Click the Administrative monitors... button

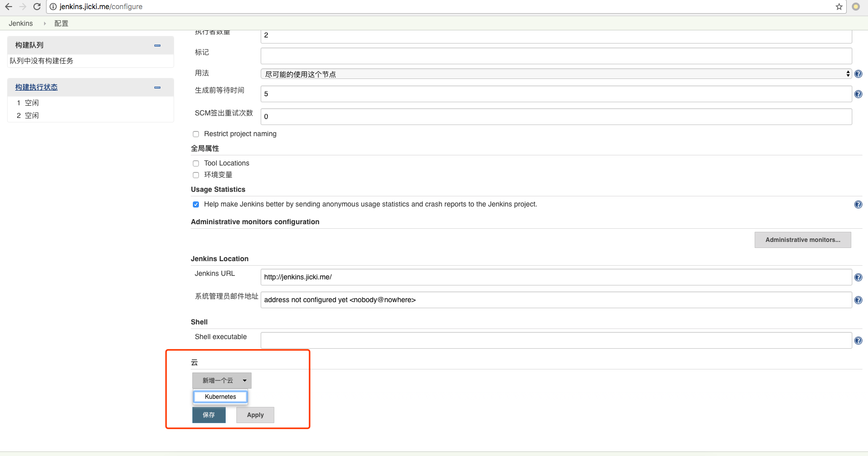(x=803, y=239)
